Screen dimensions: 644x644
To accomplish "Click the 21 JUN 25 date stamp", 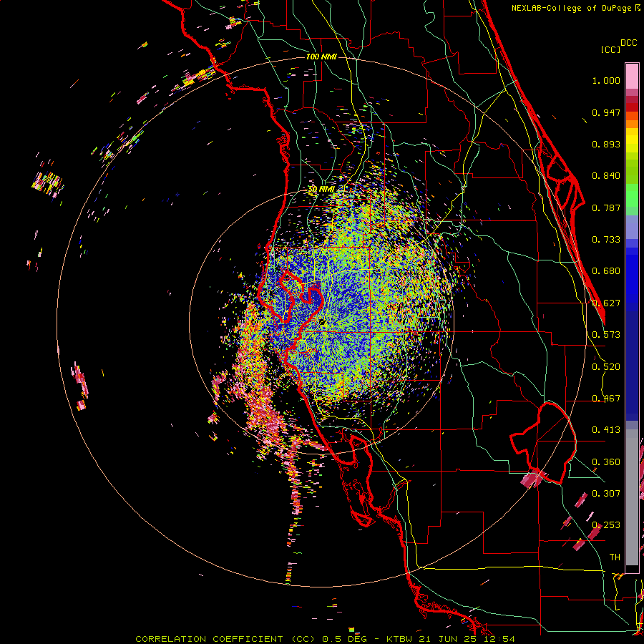I will click(x=449, y=639).
